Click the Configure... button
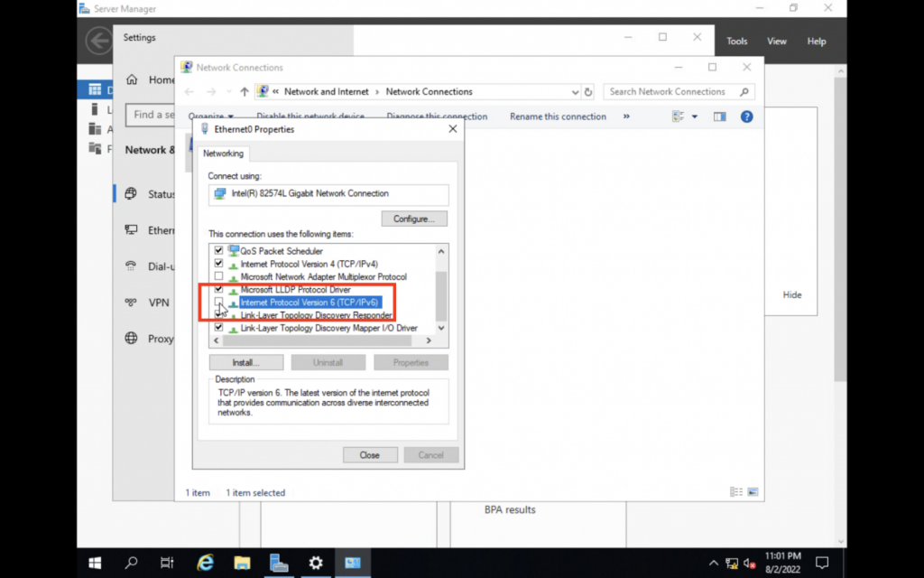The image size is (924, 578). click(x=414, y=219)
